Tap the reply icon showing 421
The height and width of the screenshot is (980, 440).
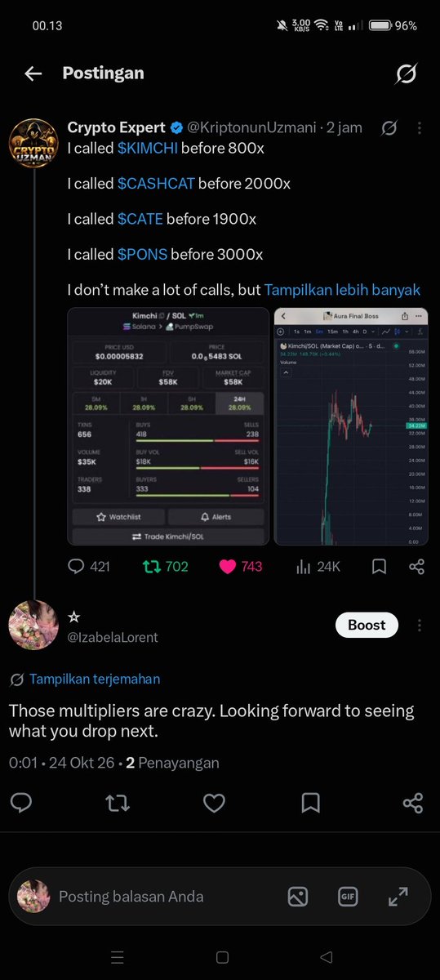pos(88,566)
